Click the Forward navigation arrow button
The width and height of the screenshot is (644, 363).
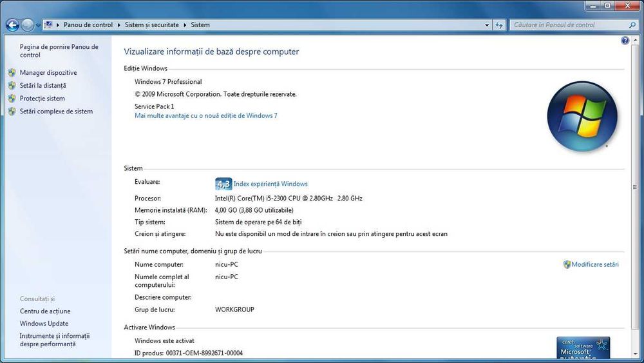pos(28,25)
